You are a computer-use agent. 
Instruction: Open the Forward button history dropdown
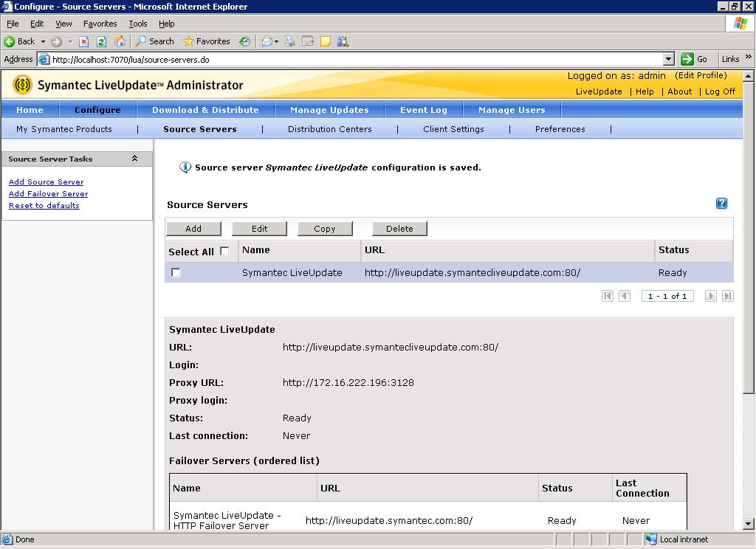tap(70, 41)
